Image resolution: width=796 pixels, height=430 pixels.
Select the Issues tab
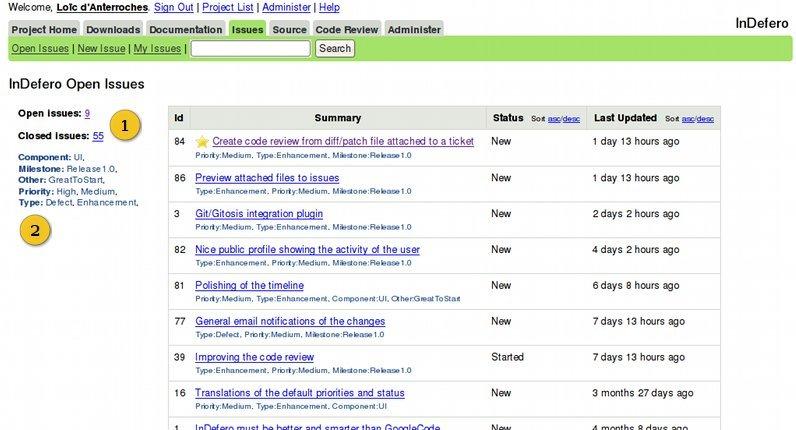click(247, 29)
